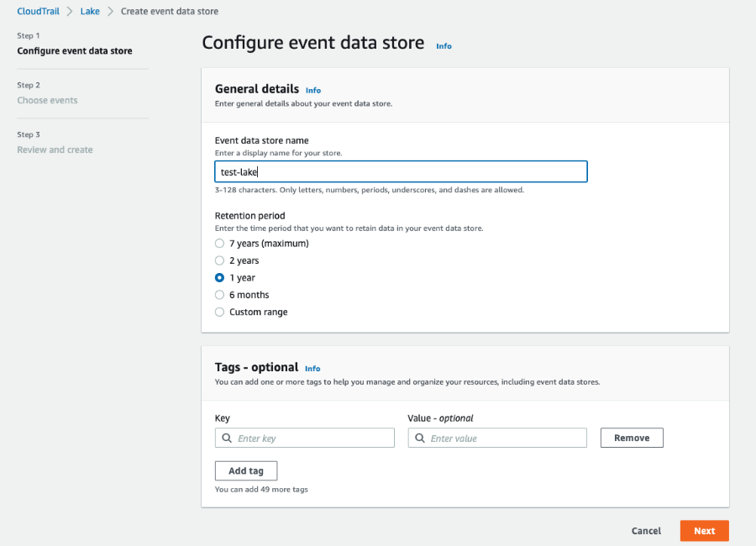
Task: Open Info link beside Tags - optional
Action: (312, 369)
